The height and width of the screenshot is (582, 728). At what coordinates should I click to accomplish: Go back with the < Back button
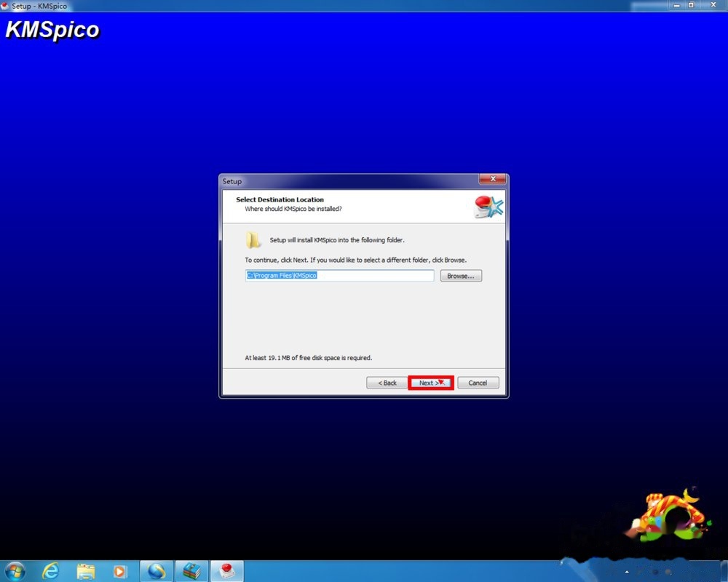387,383
